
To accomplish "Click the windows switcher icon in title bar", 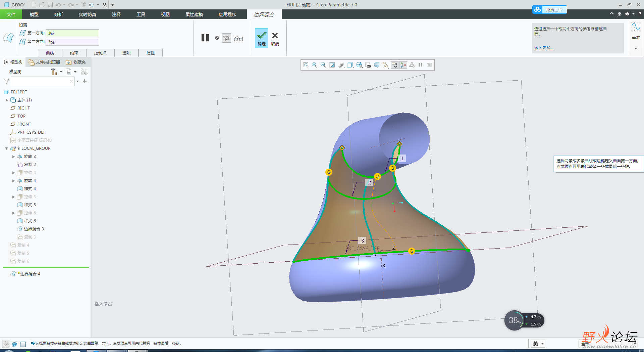I will pos(91,5).
